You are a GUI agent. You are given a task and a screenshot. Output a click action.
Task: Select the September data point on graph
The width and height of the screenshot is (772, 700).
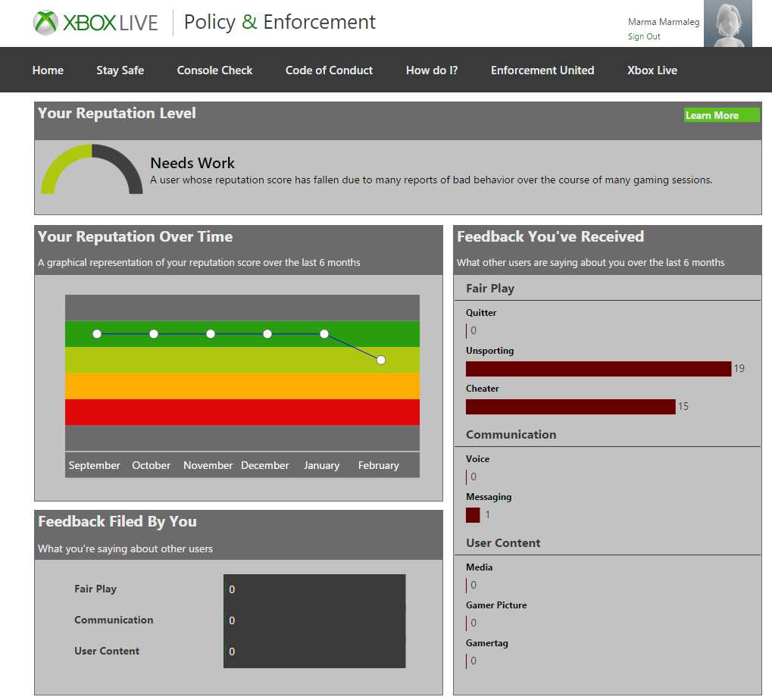(x=97, y=334)
